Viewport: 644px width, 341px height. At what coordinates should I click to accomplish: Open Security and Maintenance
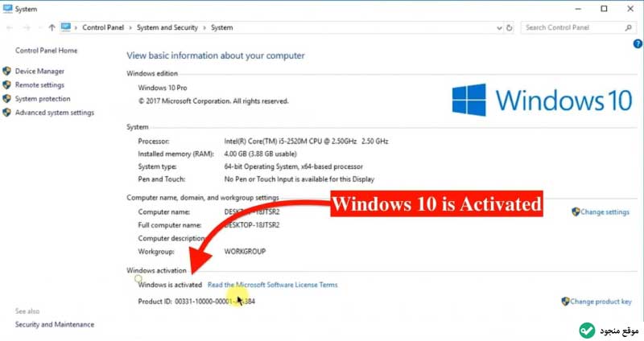point(55,324)
